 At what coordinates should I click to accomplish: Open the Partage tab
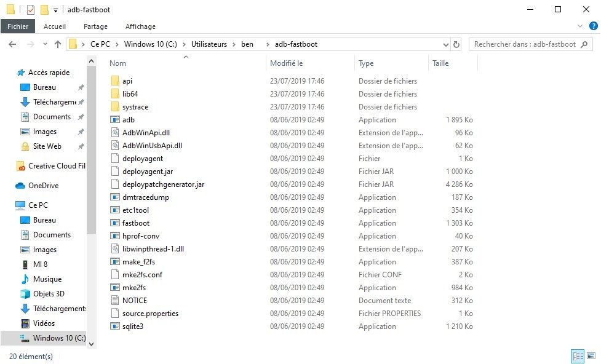click(x=95, y=26)
